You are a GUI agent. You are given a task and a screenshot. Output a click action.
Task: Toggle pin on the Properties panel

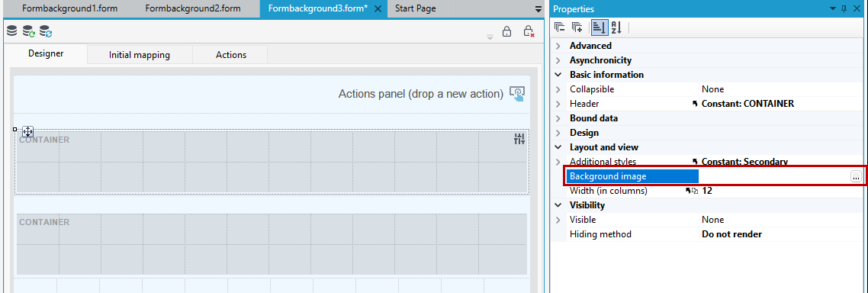tap(844, 9)
